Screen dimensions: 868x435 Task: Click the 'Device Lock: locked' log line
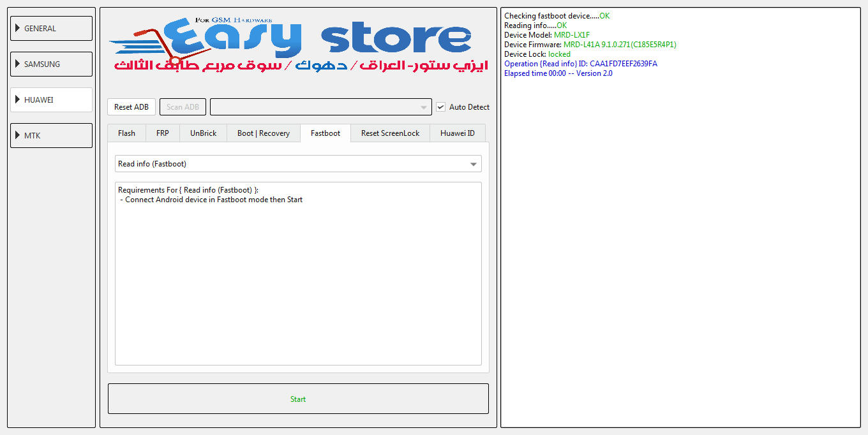pyautogui.click(x=537, y=54)
